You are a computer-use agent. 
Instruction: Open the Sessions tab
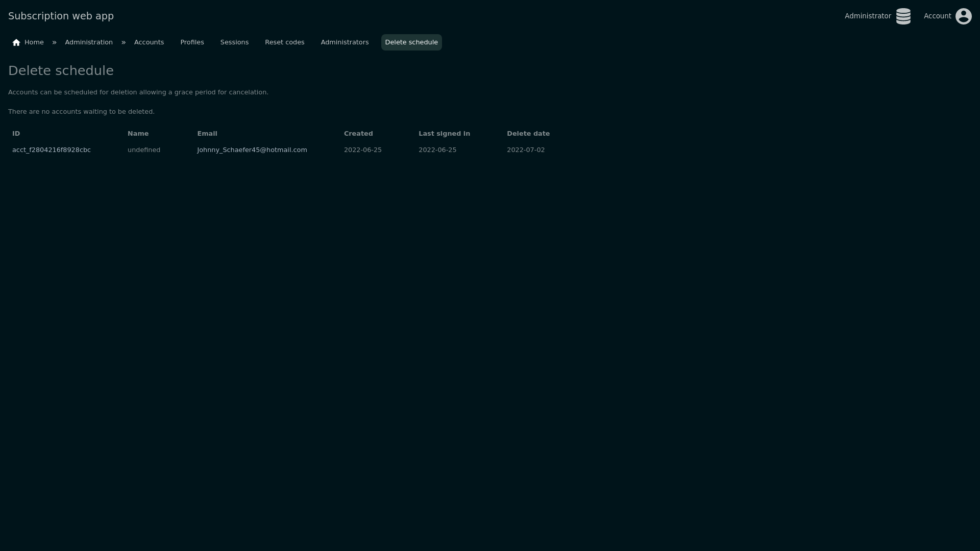point(234,42)
